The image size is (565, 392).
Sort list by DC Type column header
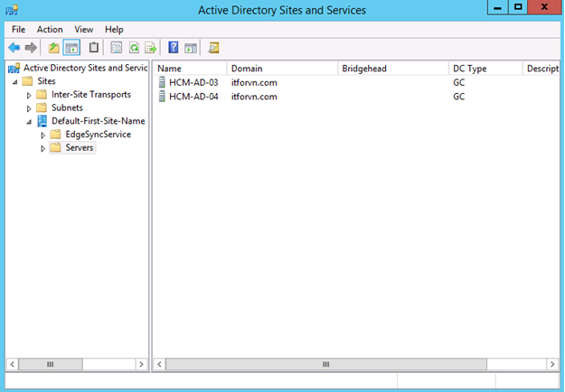(484, 68)
